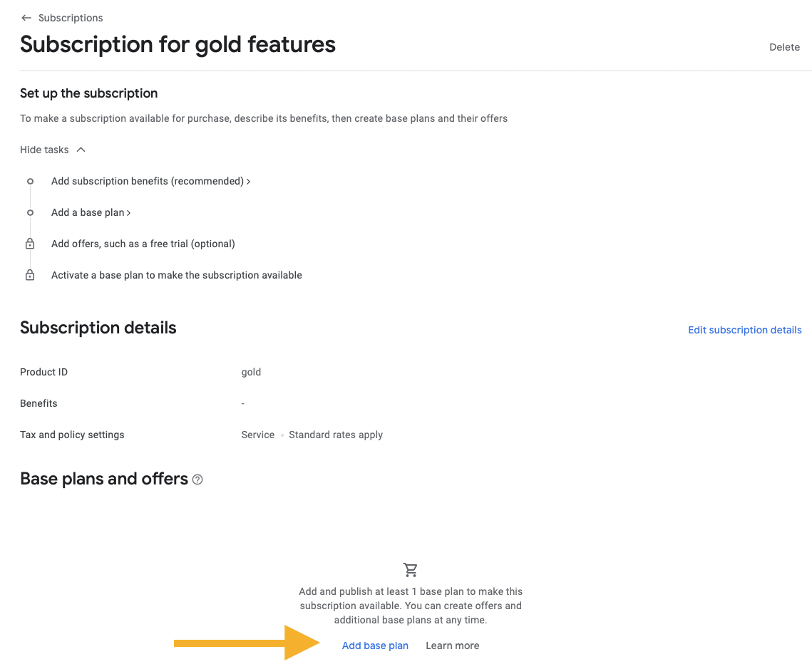The image size is (812, 664).
Task: Click circle marker beside Add a base plan
Action: point(30,213)
